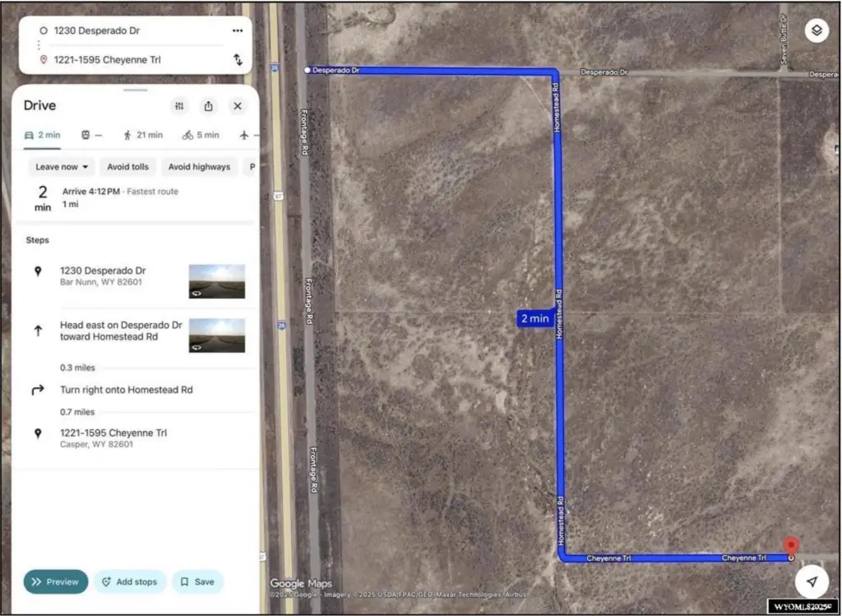Viewport: 842px width, 616px height.
Task: Close the directions panel
Action: pos(238,106)
